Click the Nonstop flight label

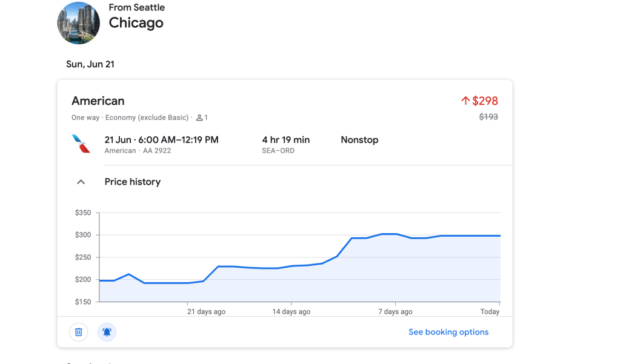coord(359,140)
